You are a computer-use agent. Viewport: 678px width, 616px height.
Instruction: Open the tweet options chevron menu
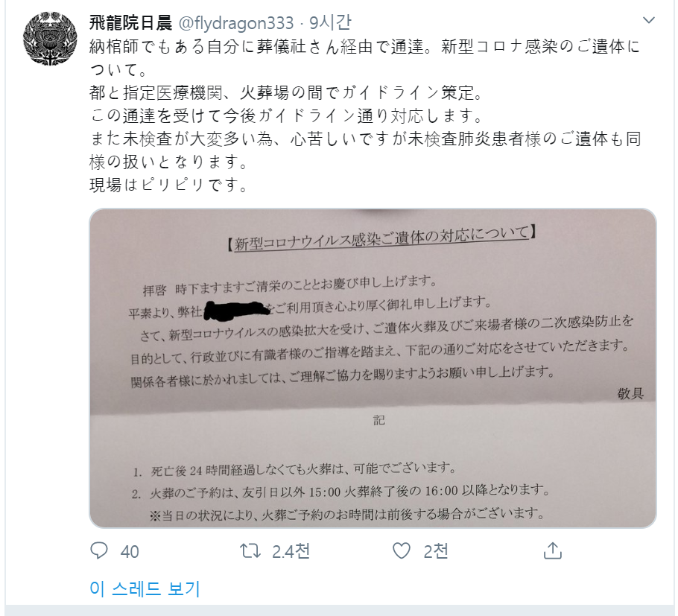[x=649, y=20]
